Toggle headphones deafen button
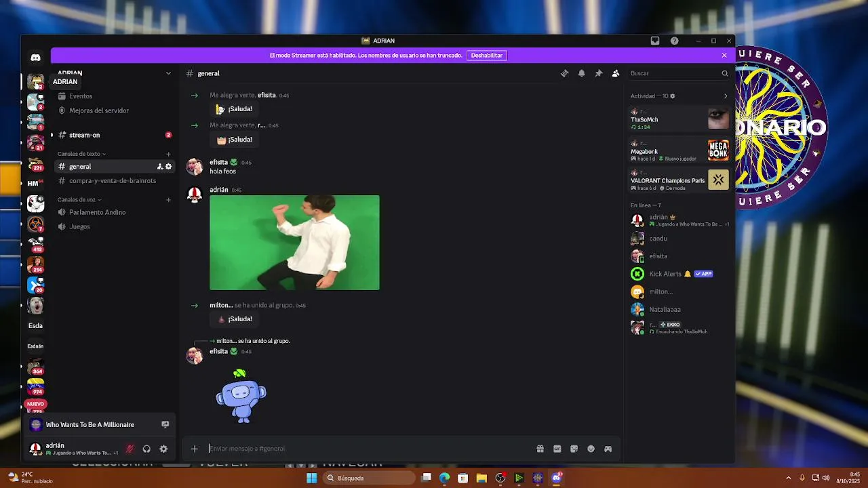The height and width of the screenshot is (488, 868). coord(146,449)
